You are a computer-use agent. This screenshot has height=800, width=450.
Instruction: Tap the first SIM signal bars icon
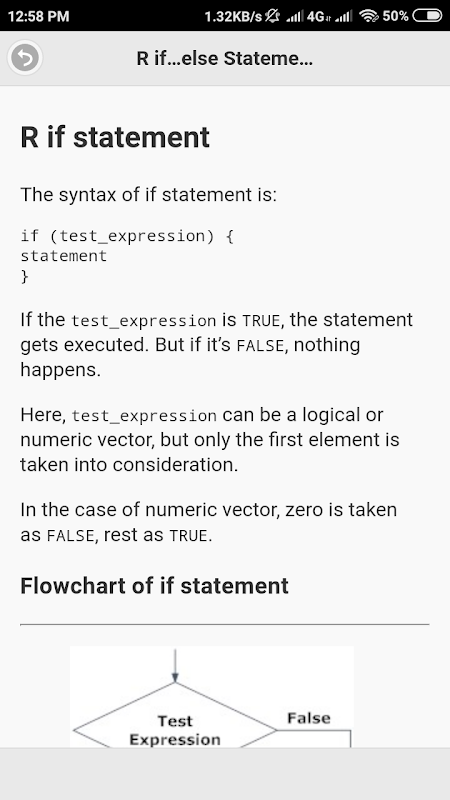[294, 17]
